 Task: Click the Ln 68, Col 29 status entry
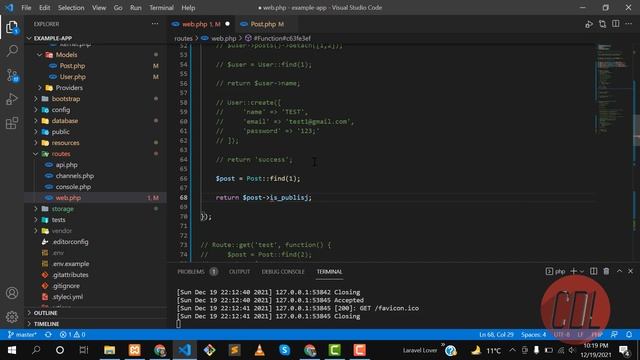(496, 335)
